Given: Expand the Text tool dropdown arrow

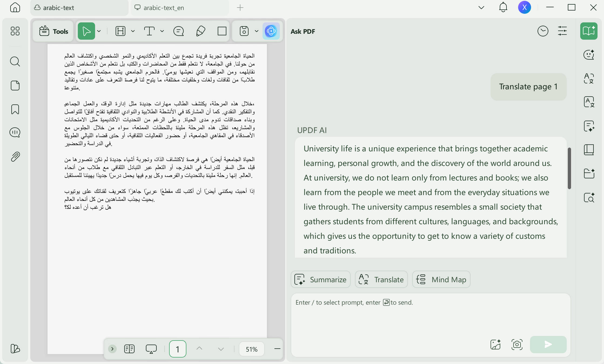Looking at the screenshot, I should (x=162, y=31).
